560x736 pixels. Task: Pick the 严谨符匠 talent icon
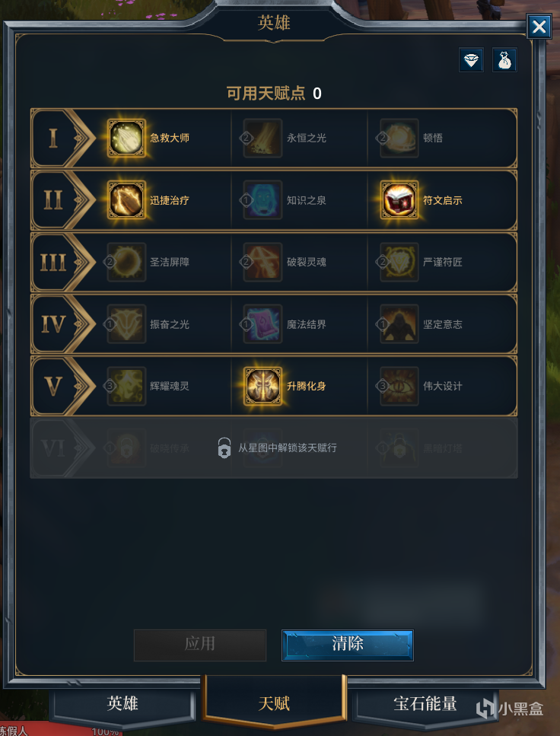399,262
